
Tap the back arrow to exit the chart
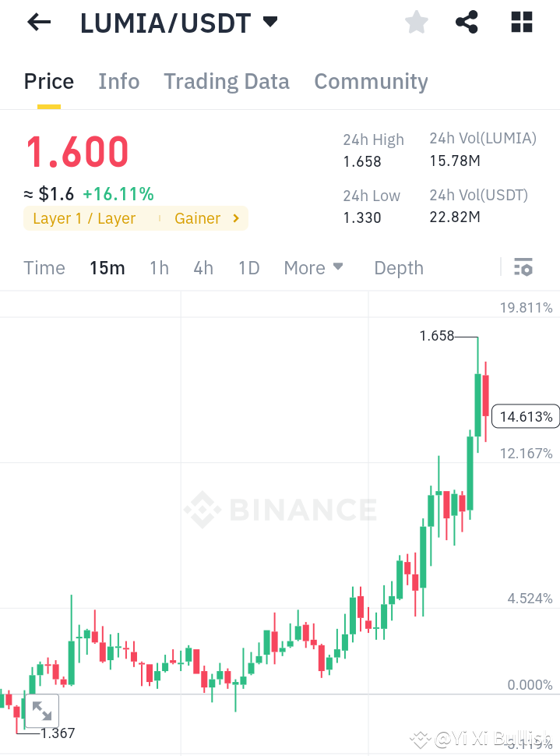[37, 22]
